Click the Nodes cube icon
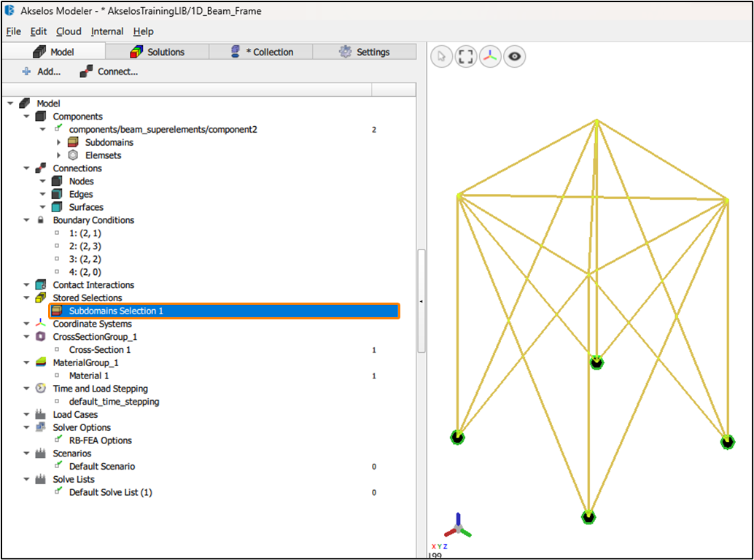The width and height of the screenshot is (754, 560). tap(57, 182)
